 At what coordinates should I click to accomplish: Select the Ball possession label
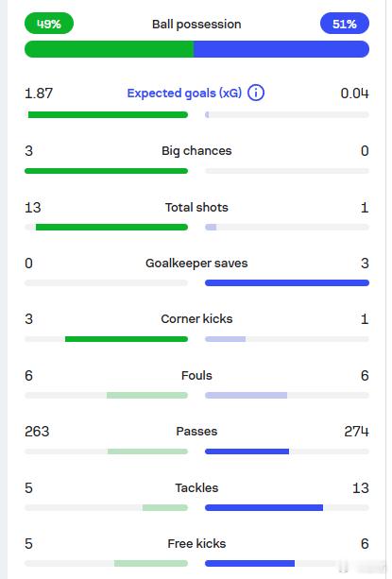coord(196,25)
